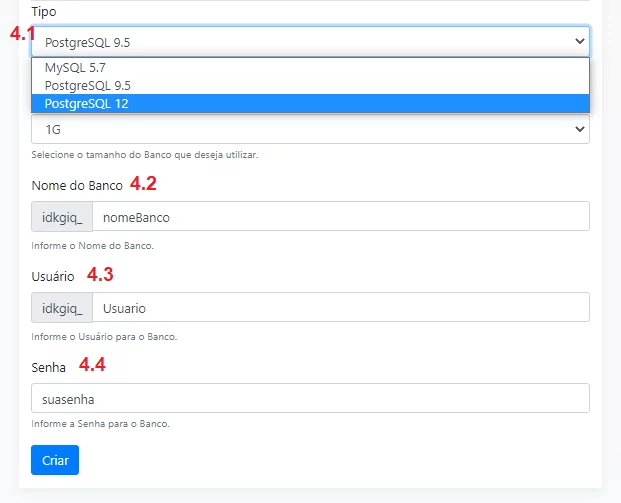
Task: Click the Tipo field label
Action: pos(44,12)
